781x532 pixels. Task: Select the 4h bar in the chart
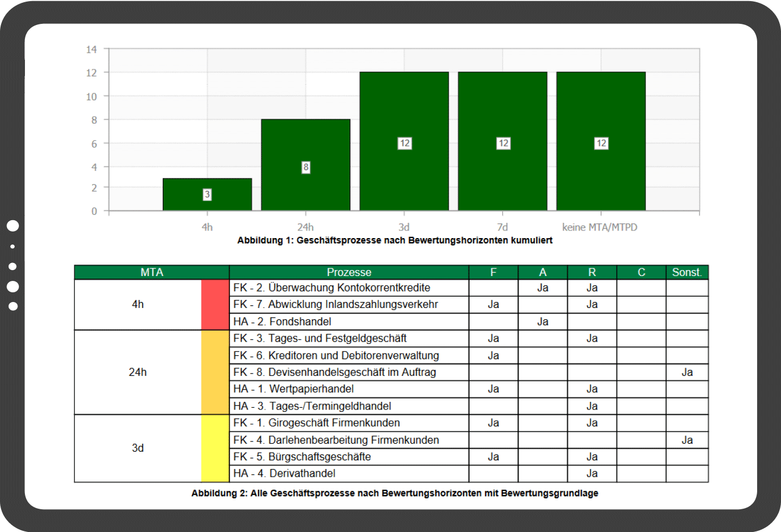(207, 194)
